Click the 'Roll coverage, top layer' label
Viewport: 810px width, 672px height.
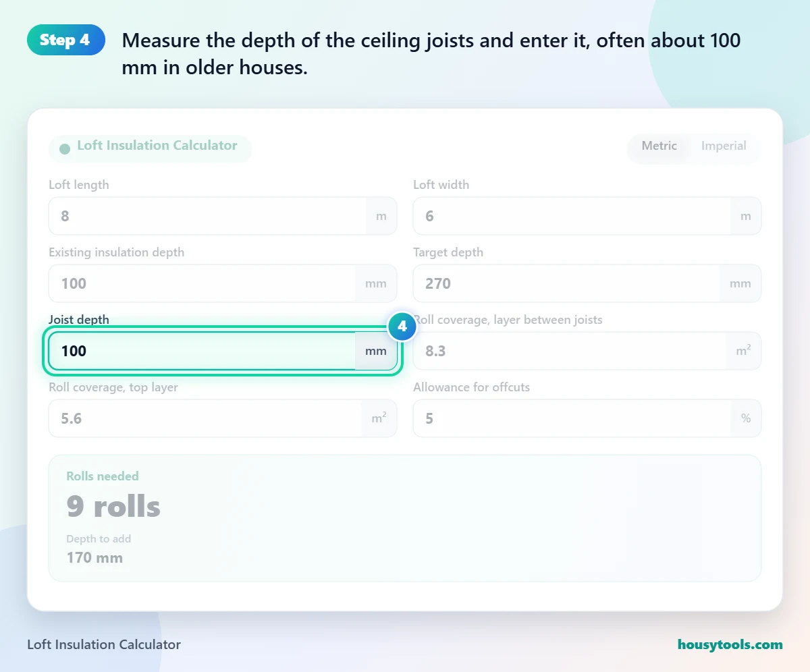(x=113, y=387)
